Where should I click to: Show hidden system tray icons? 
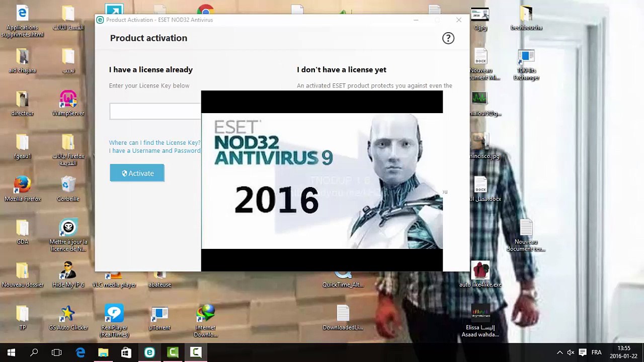[x=559, y=352]
